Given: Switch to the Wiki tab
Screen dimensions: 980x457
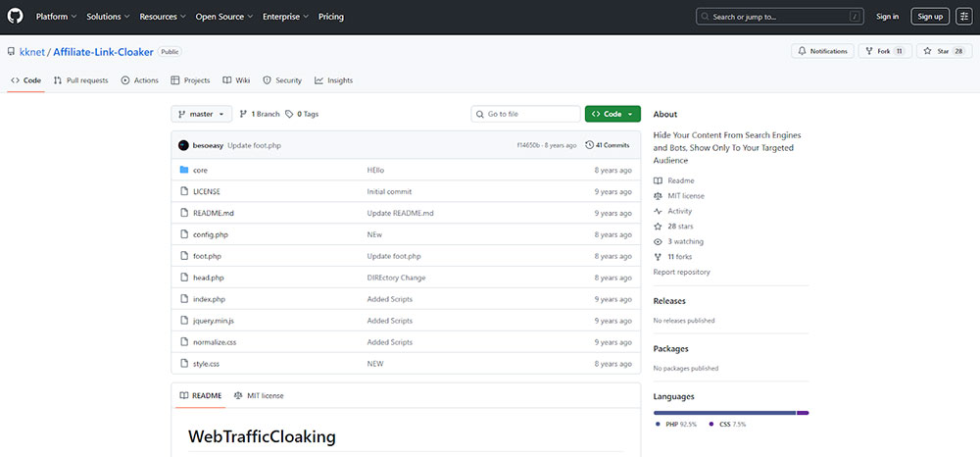Looking at the screenshot, I should [x=237, y=80].
